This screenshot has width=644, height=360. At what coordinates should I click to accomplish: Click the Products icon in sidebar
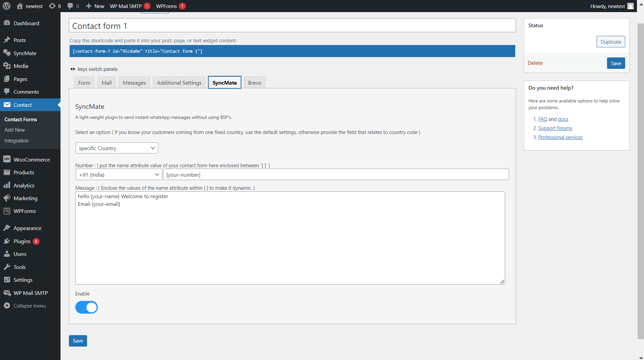7,172
